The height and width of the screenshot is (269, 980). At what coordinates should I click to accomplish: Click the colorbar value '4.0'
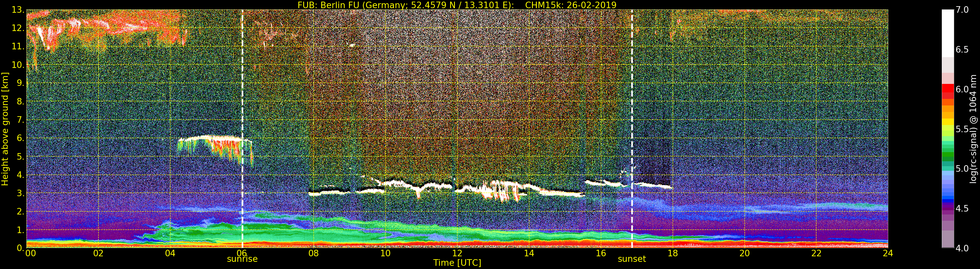962,248
